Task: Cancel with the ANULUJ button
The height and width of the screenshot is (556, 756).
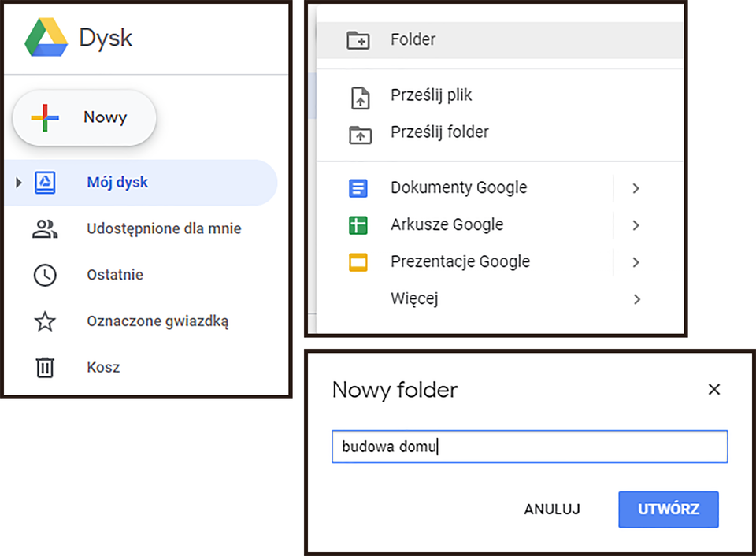Action: point(552,510)
